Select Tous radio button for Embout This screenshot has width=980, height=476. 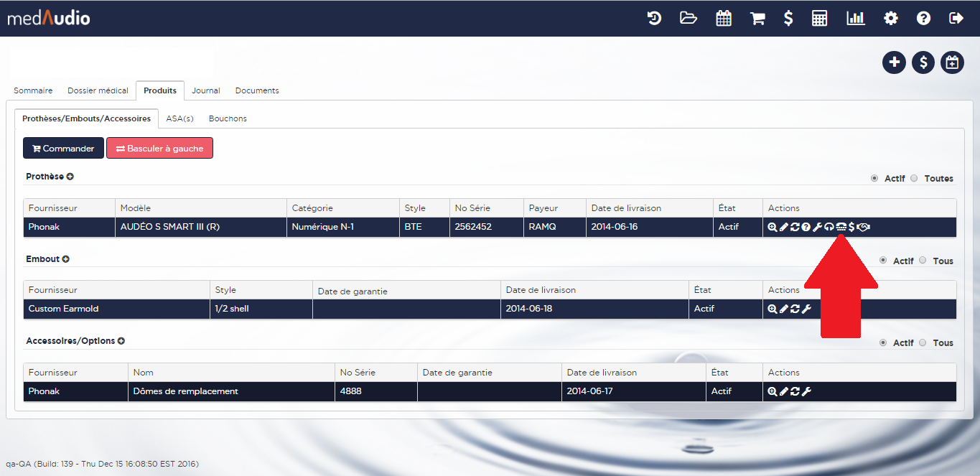923,261
